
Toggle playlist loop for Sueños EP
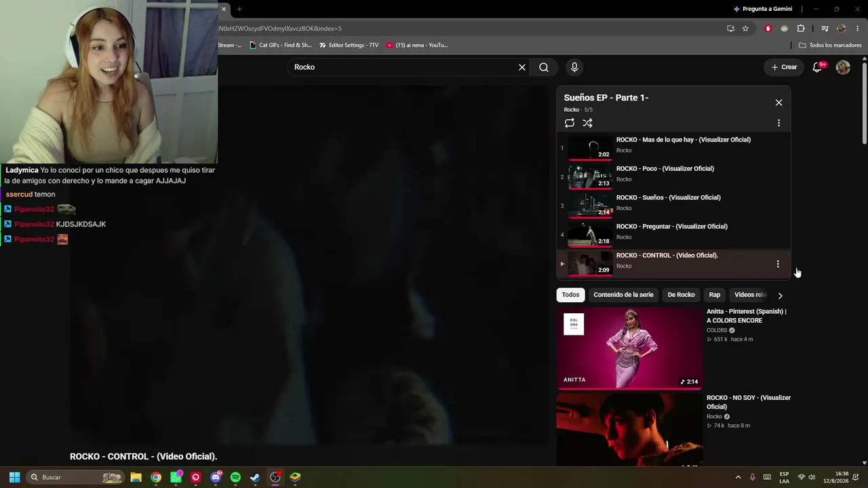tap(570, 123)
